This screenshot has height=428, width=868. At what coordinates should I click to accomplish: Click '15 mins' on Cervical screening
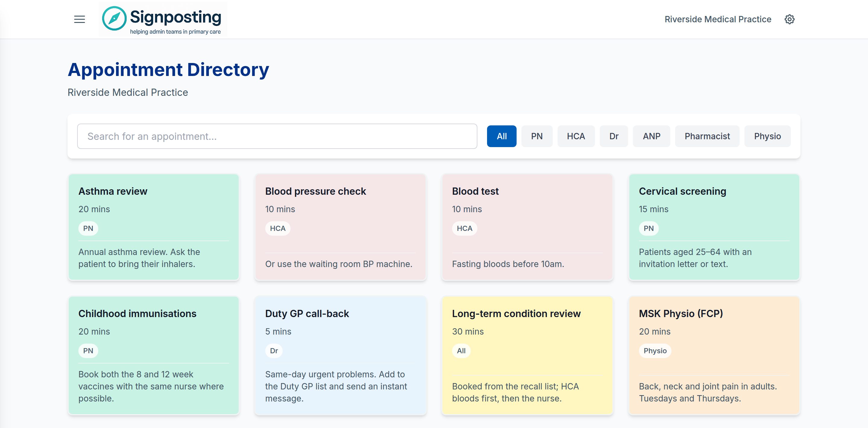coord(653,209)
